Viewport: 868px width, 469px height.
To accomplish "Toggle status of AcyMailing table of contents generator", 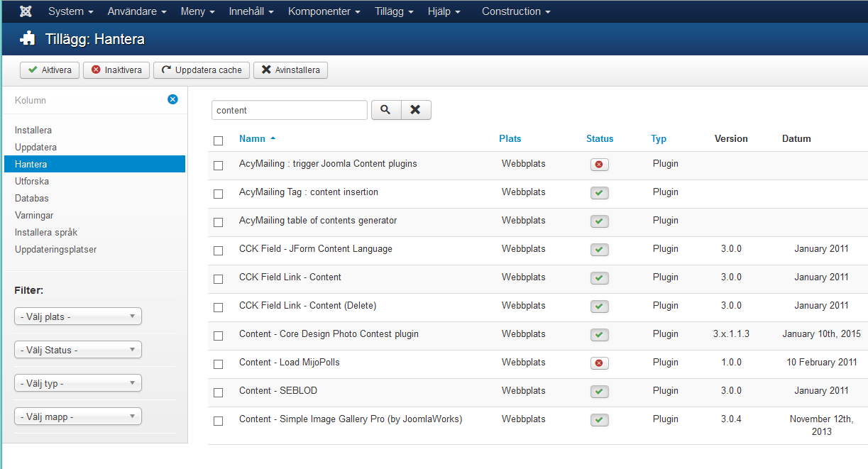I will pyautogui.click(x=600, y=221).
